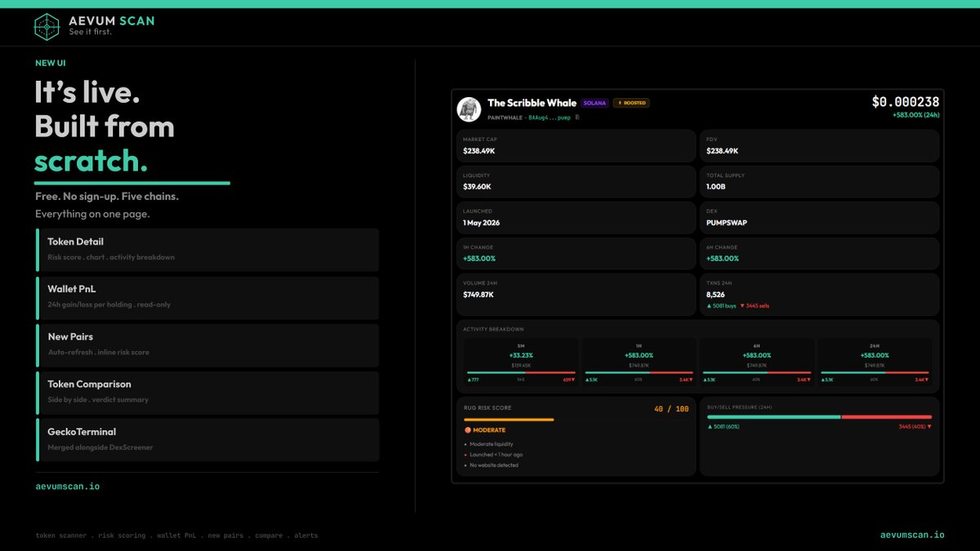Click the 40 / 100 risk score
This screenshot has width=980, height=551.
pyautogui.click(x=672, y=408)
